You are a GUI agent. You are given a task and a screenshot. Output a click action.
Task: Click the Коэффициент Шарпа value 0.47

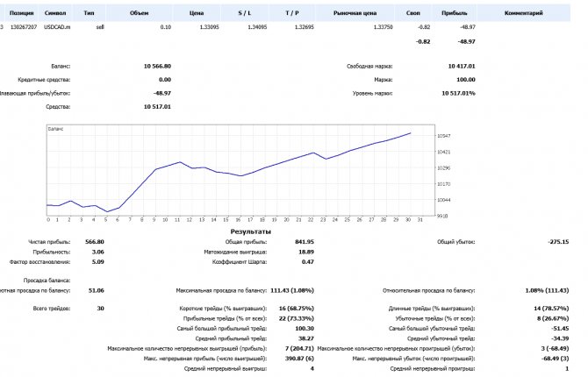(x=308, y=262)
